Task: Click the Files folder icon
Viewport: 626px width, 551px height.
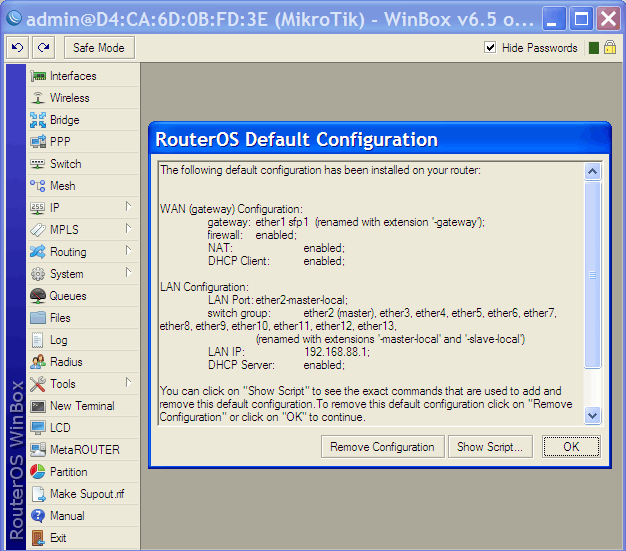Action: point(38,318)
